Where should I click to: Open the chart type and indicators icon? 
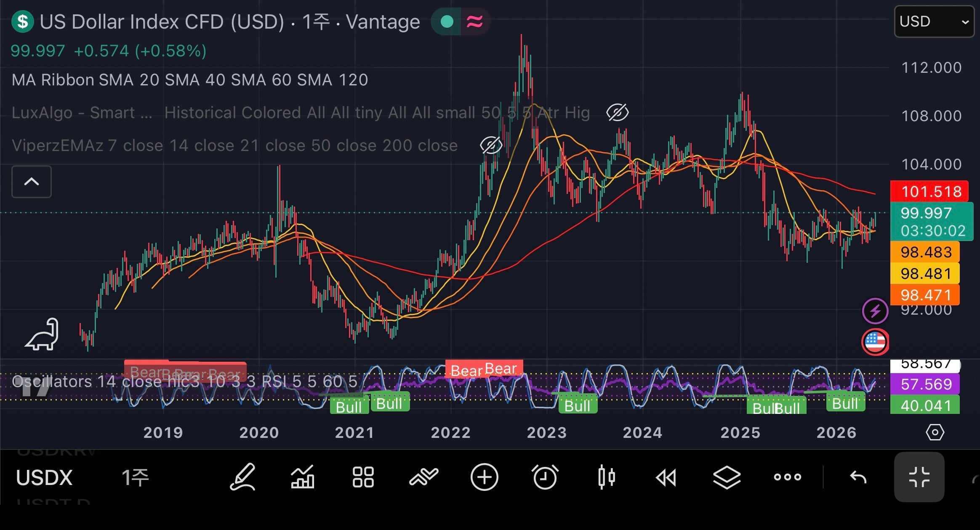tap(303, 477)
